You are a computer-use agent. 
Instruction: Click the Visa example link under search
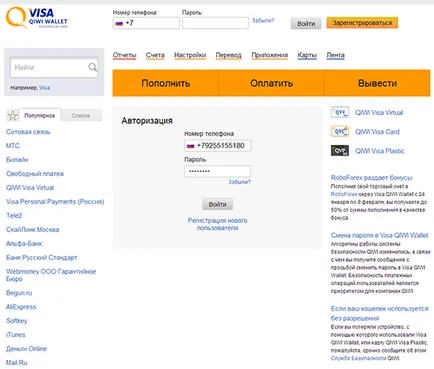(x=44, y=88)
